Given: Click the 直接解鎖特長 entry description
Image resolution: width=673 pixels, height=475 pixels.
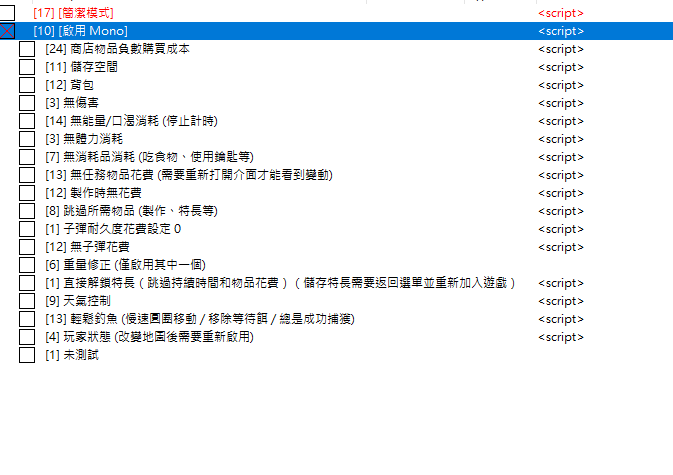Looking at the screenshot, I should coord(280,283).
